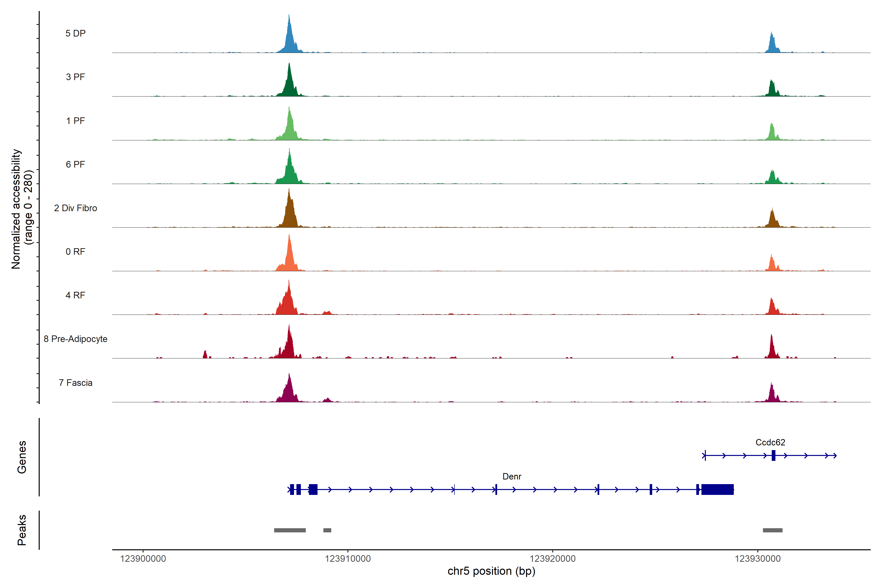
Task: Click the 3 PF track label
Action: coord(75,77)
